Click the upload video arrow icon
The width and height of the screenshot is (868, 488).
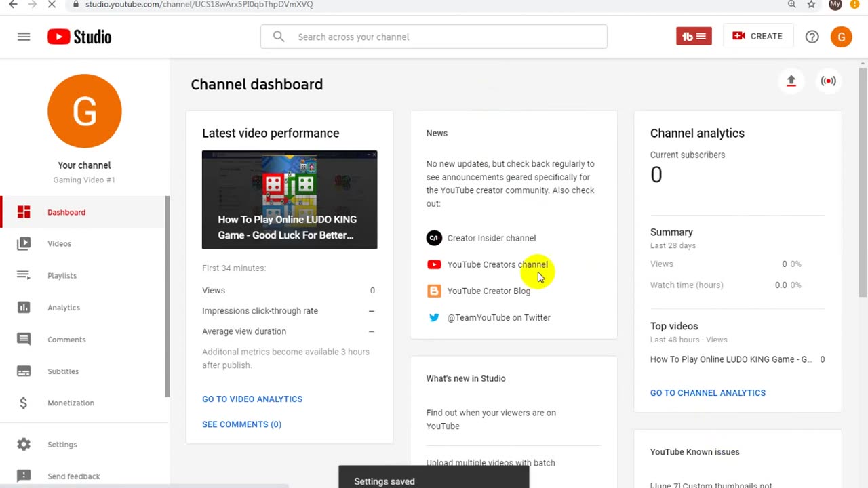point(791,81)
